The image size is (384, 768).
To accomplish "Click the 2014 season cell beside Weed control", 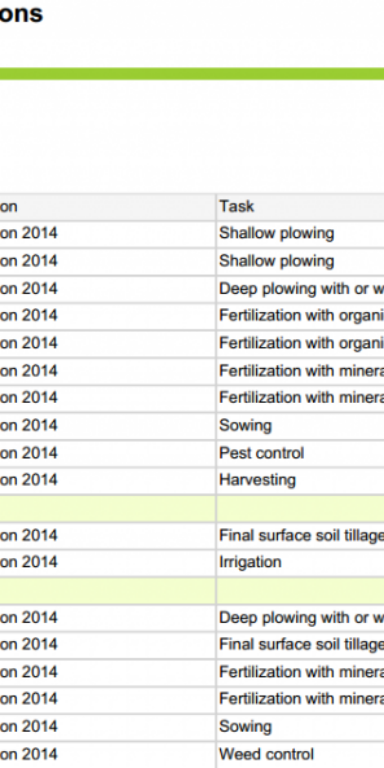I will 107,754.
